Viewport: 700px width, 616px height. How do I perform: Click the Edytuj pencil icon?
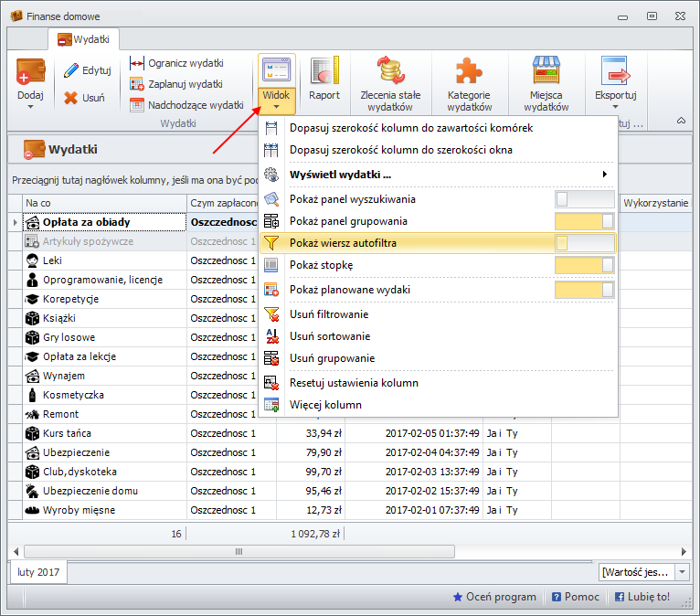pyautogui.click(x=71, y=70)
